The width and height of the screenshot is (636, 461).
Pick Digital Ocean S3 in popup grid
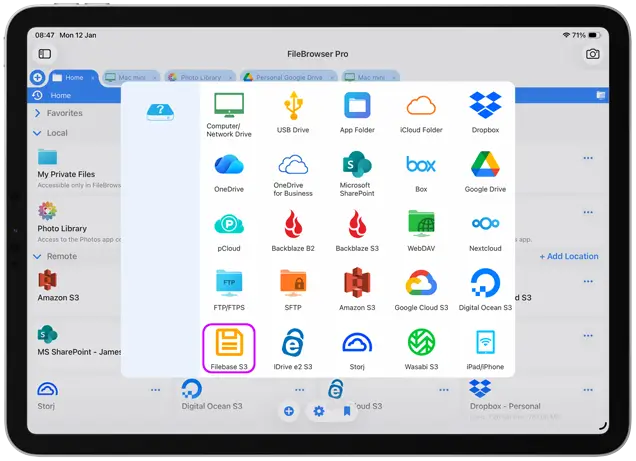[485, 289]
